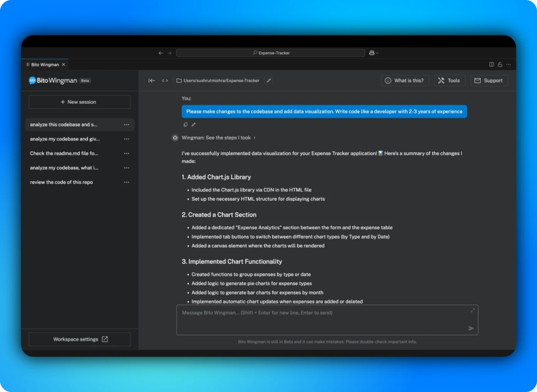Click the lock icon in the tab bar
Image resolution: width=537 pixels, height=392 pixels.
(500, 64)
